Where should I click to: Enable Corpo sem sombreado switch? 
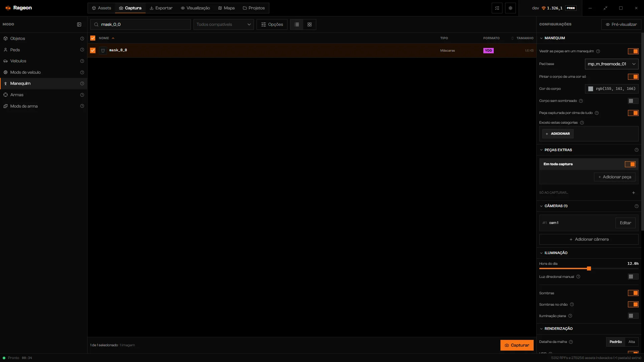click(633, 101)
